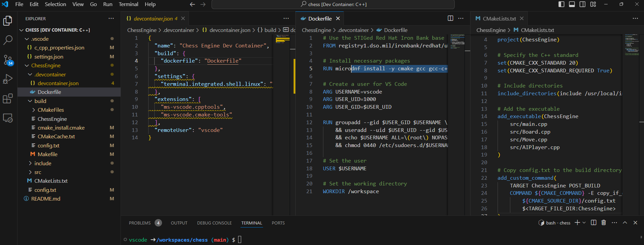Focus the terminal prompt input
Viewport: 644px width, 245px height.
[240, 240]
